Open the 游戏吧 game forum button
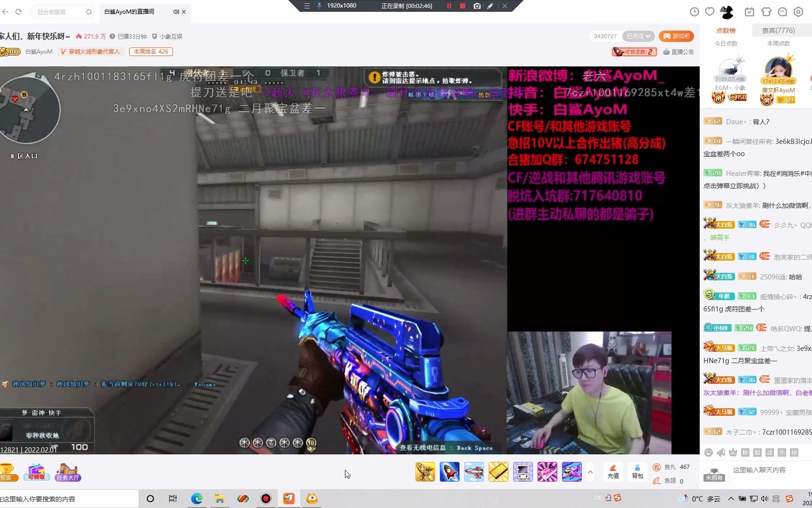Screen dimensions: 812x508 click(x=676, y=36)
